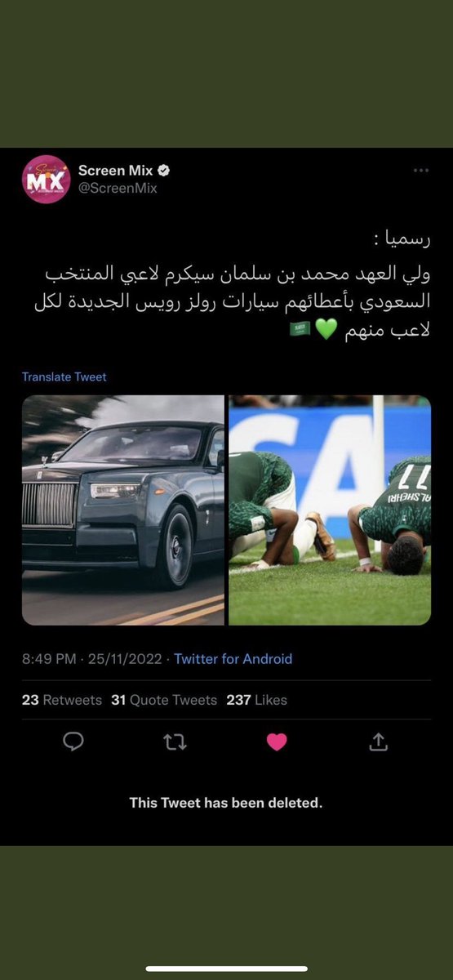View the 31 Quote Tweets list

click(x=164, y=700)
